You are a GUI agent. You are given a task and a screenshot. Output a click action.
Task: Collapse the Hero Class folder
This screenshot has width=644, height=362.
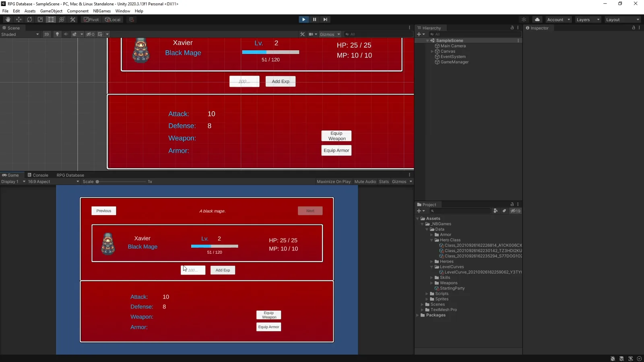click(432, 240)
